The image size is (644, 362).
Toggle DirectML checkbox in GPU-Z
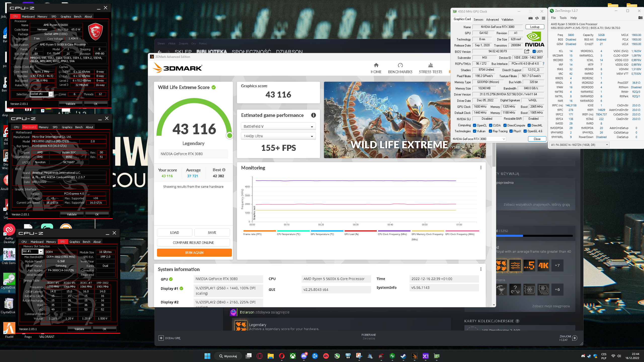point(529,125)
